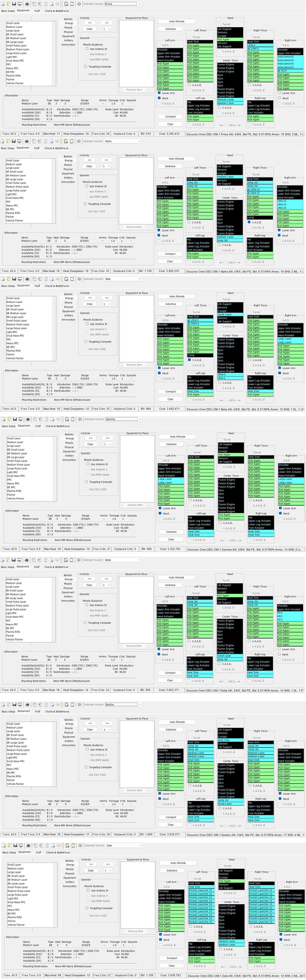Viewport: 306px width, 980px height.
Task: Click Print icon in Prime variant toolbar
Action: coord(27,4)
